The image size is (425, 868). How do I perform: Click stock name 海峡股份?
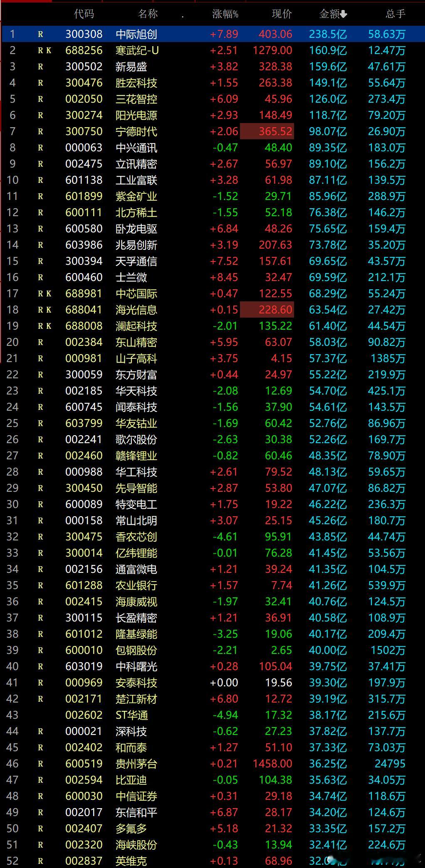click(x=136, y=845)
